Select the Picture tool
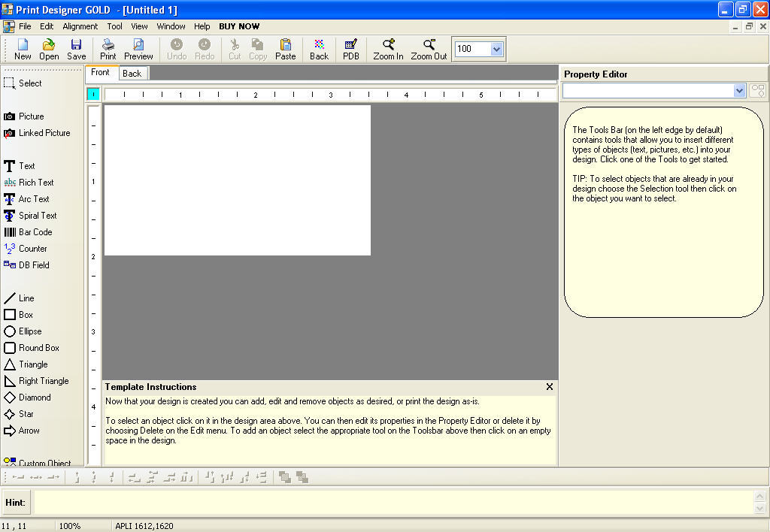 (26, 116)
